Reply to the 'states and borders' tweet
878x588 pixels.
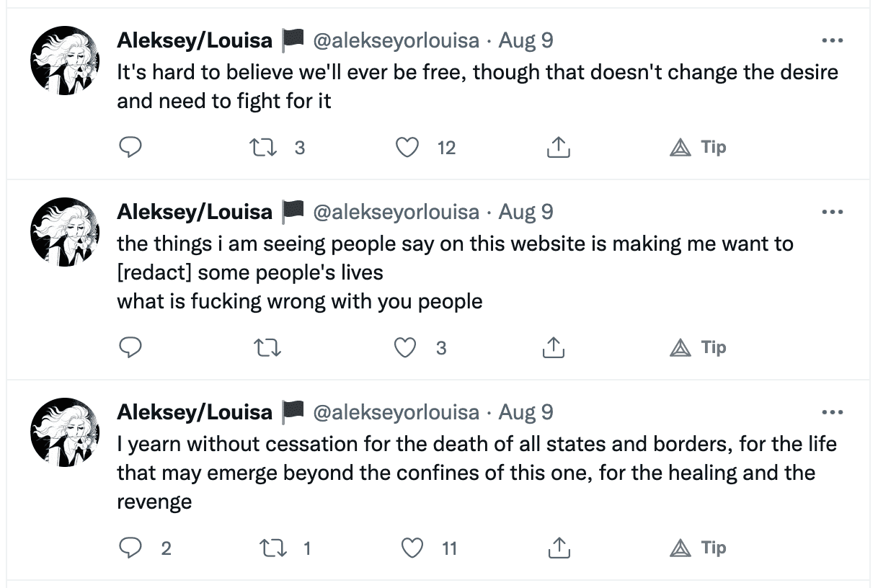tap(130, 548)
